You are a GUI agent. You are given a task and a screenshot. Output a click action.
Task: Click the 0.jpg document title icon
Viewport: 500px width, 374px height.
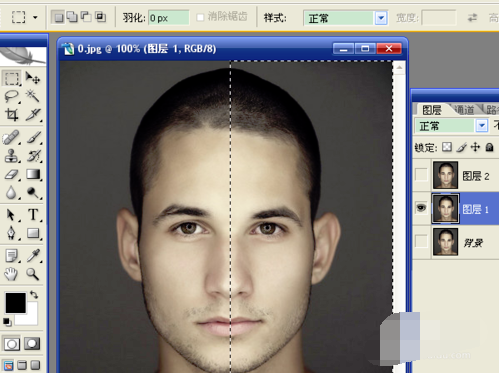click(68, 49)
